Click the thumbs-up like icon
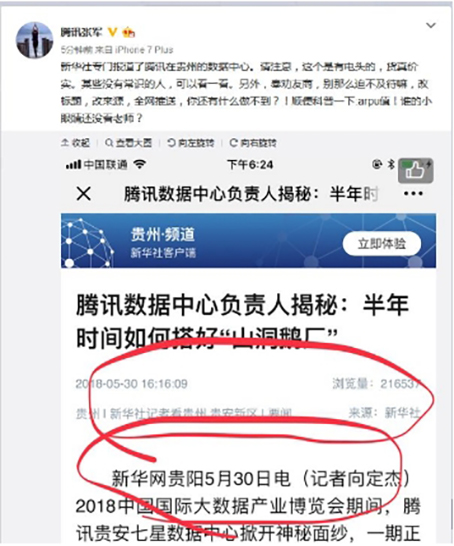This screenshot has height=546, width=454. pos(416,171)
